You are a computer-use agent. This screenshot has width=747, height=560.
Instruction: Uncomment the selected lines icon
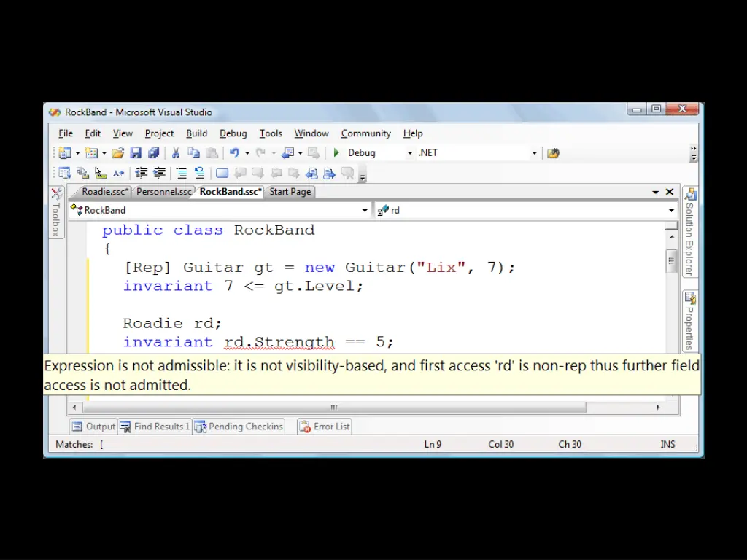(x=200, y=174)
